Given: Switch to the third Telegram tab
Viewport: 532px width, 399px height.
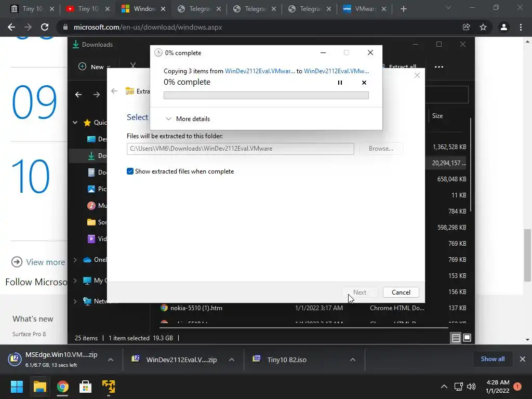Looking at the screenshot, I should (310, 9).
